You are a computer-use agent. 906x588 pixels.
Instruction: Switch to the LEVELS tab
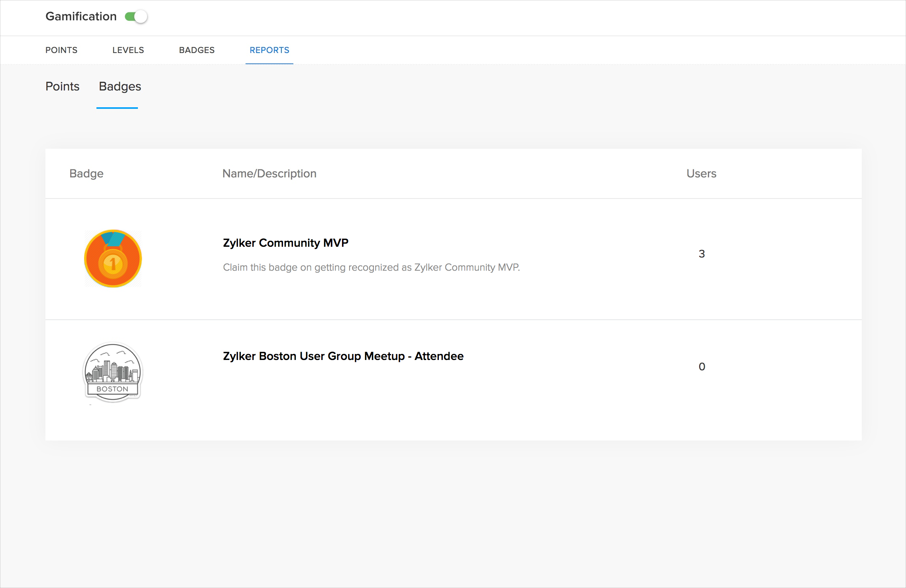point(128,50)
